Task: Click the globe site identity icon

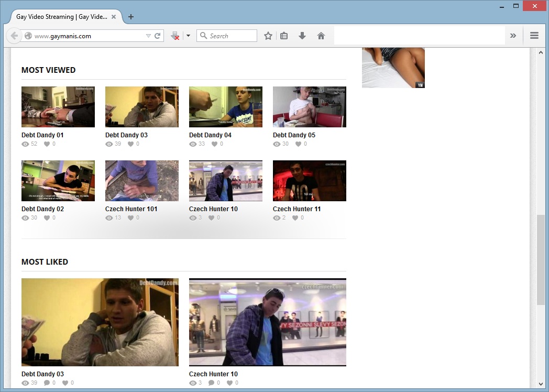Action: pyautogui.click(x=28, y=36)
